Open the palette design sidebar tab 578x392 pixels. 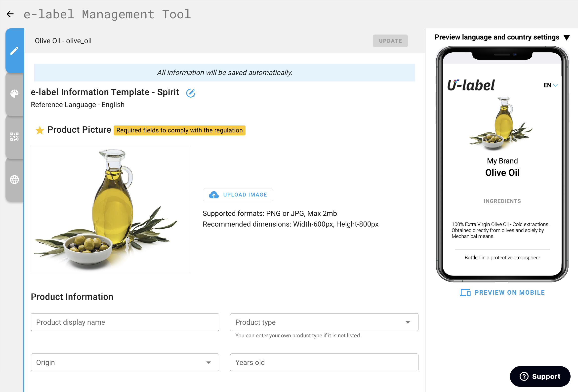click(x=14, y=93)
